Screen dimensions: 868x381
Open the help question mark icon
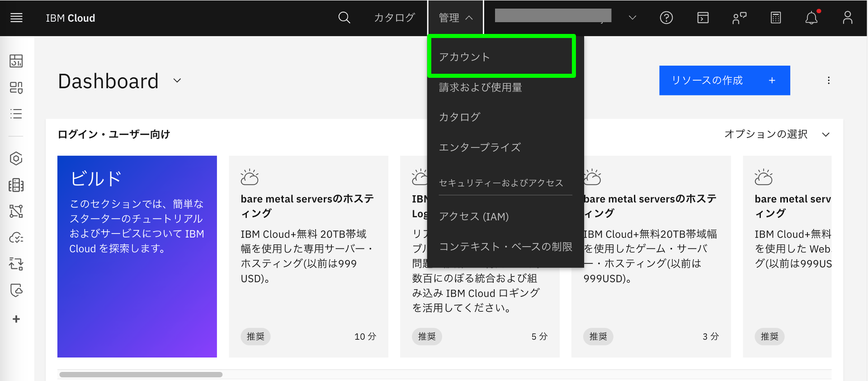[x=666, y=18]
